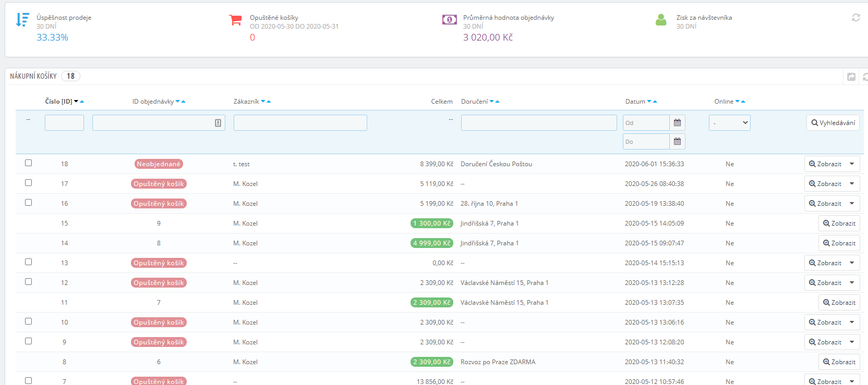Image resolution: width=868 pixels, height=385 pixels.
Task: Select the checkbox for cart 16
Action: [x=29, y=203]
